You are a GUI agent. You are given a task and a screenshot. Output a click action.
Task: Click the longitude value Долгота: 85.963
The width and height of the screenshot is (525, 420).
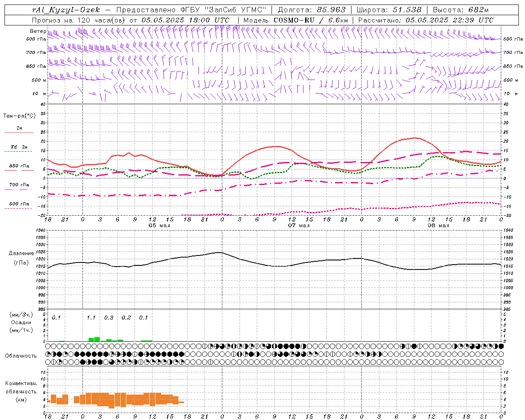(312, 10)
